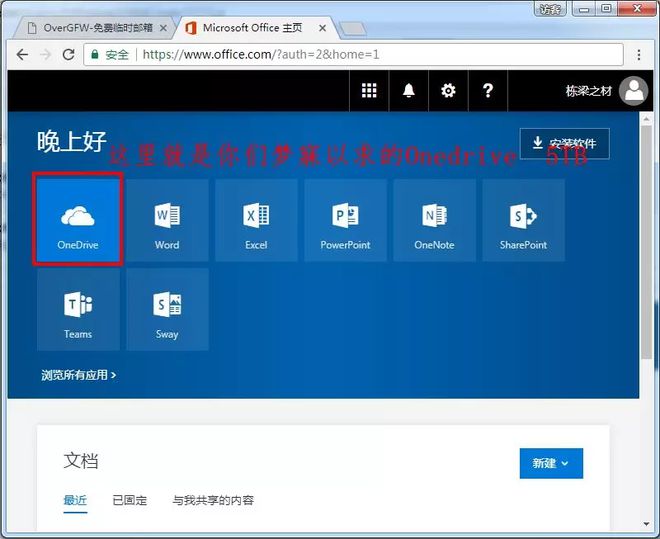Click the 文档 section heading
Screen dimensions: 660x539
81,461
